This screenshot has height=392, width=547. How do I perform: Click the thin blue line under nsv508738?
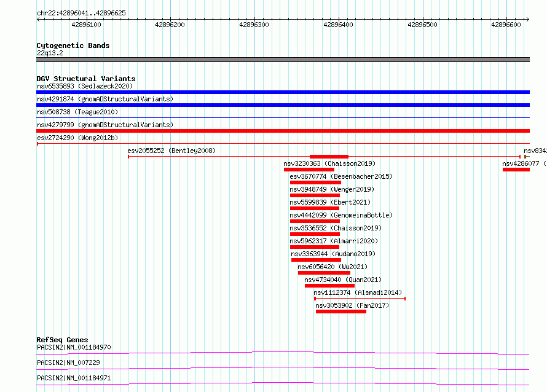pos(283,118)
